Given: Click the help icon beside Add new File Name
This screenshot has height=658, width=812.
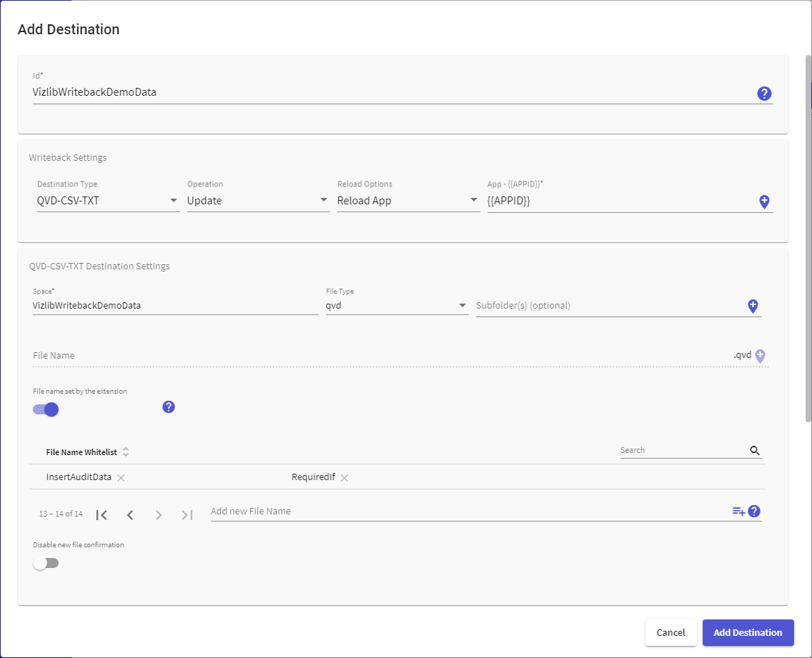Looking at the screenshot, I should (754, 512).
